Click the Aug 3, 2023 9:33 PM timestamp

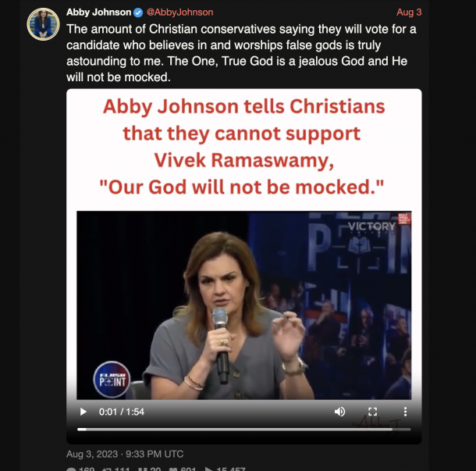click(x=125, y=454)
